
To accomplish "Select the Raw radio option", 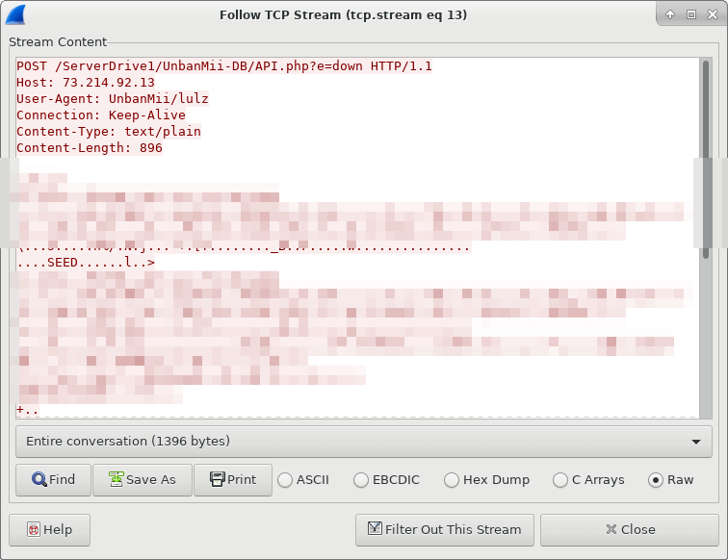I will tap(657, 479).
